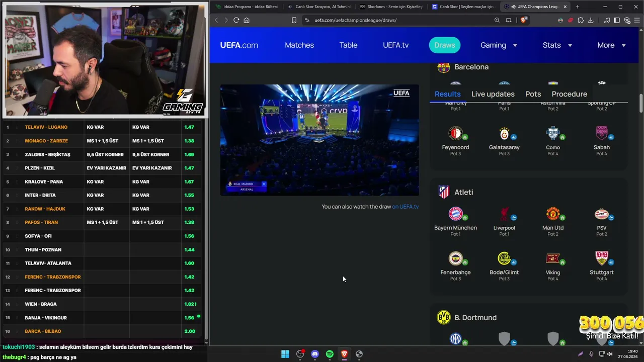
Task: Click the Liverpool club crest
Action: point(504,214)
